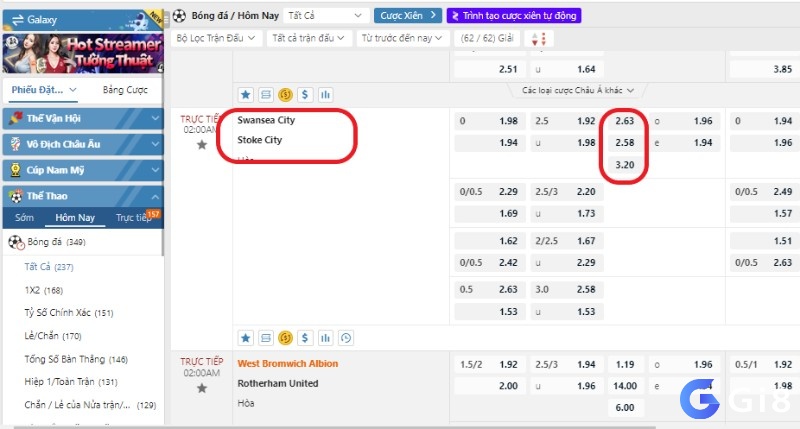This screenshot has width=800, height=429.
Task: Open the Tất cả trận đấu dropdown
Action: pos(309,38)
